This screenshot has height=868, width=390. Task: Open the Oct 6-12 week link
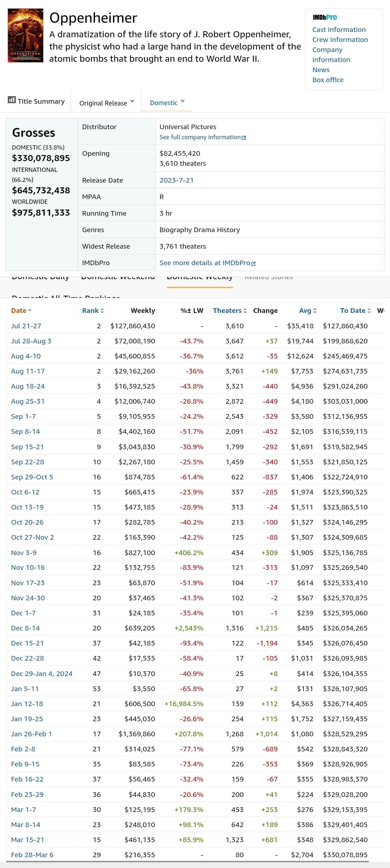[25, 492]
